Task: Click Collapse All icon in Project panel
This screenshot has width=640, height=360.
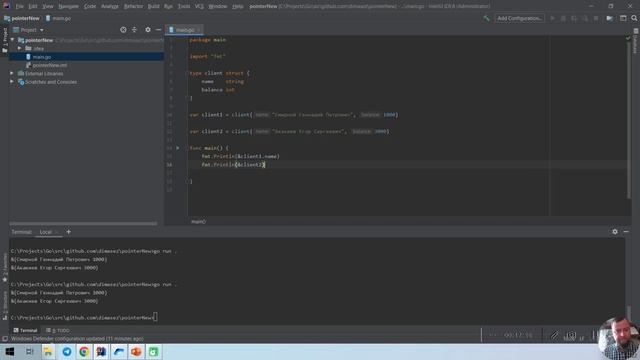Action: click(x=134, y=30)
